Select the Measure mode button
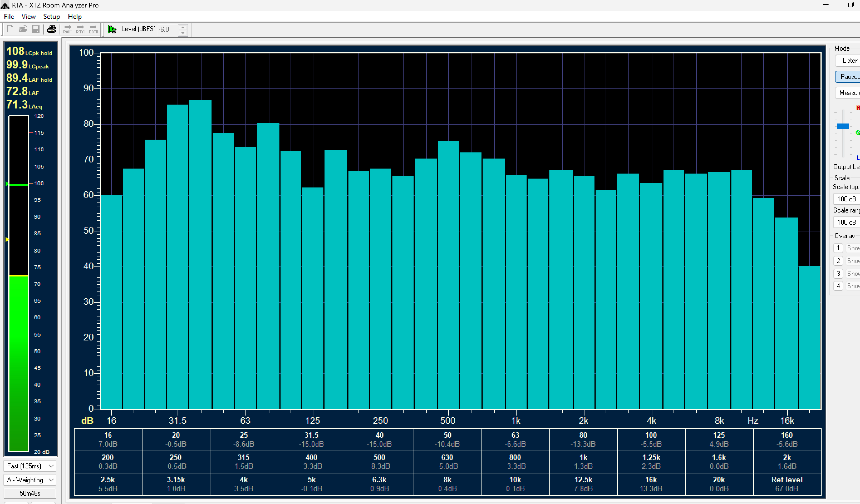860x504 pixels. pyautogui.click(x=848, y=93)
